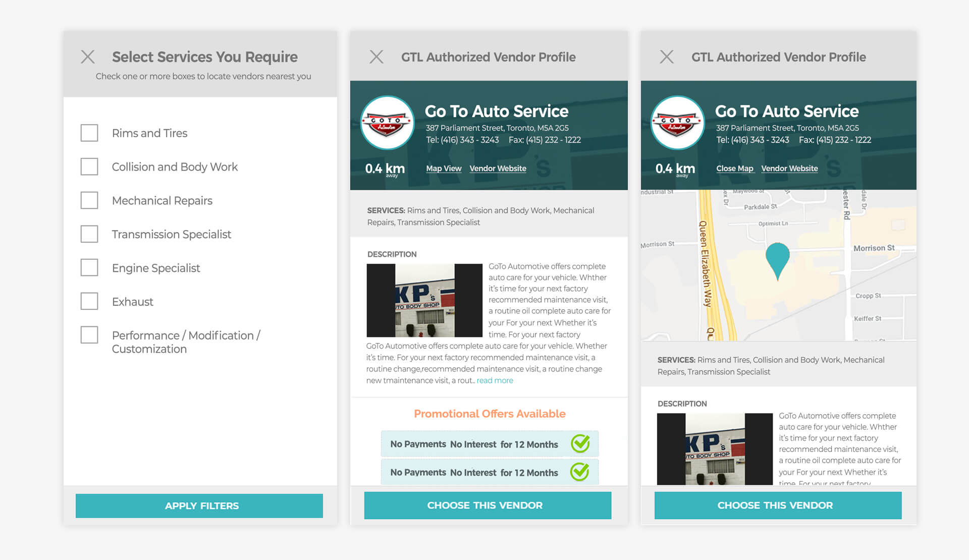969x560 pixels.
Task: Click the Promotional Offers Available heading
Action: [490, 414]
